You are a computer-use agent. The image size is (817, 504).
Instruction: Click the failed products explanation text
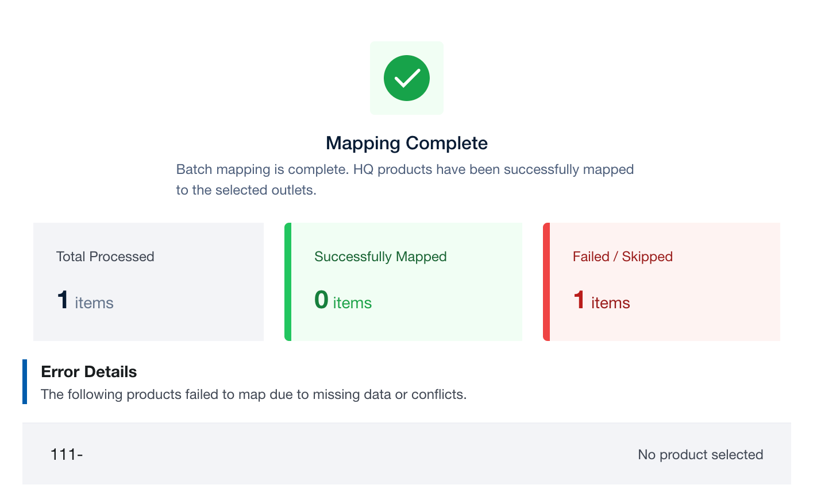pos(253,394)
